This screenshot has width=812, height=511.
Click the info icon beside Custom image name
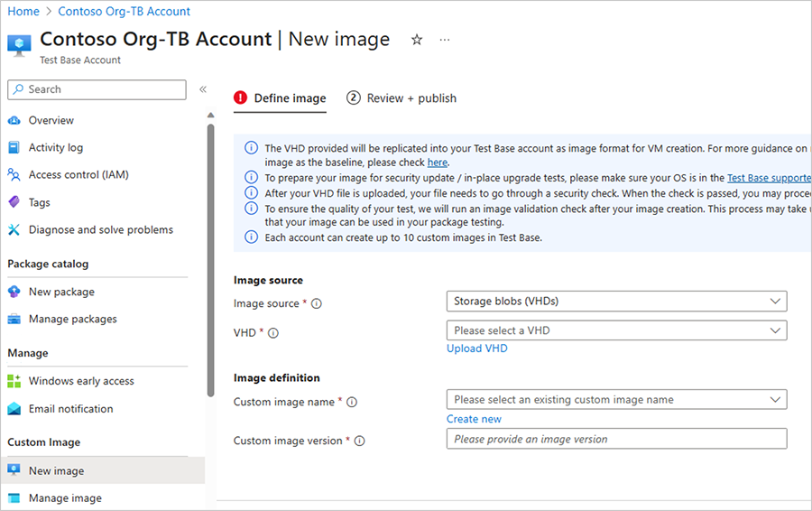point(352,402)
